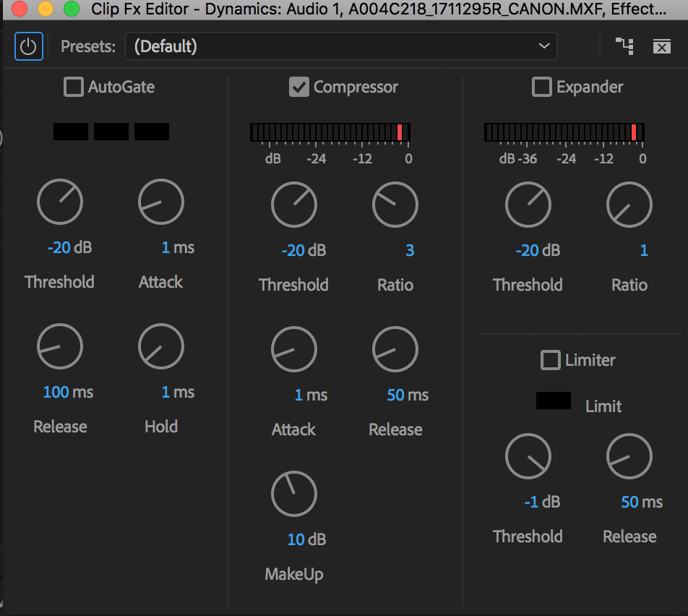
Task: Click the channel map routing icon
Action: pyautogui.click(x=624, y=46)
